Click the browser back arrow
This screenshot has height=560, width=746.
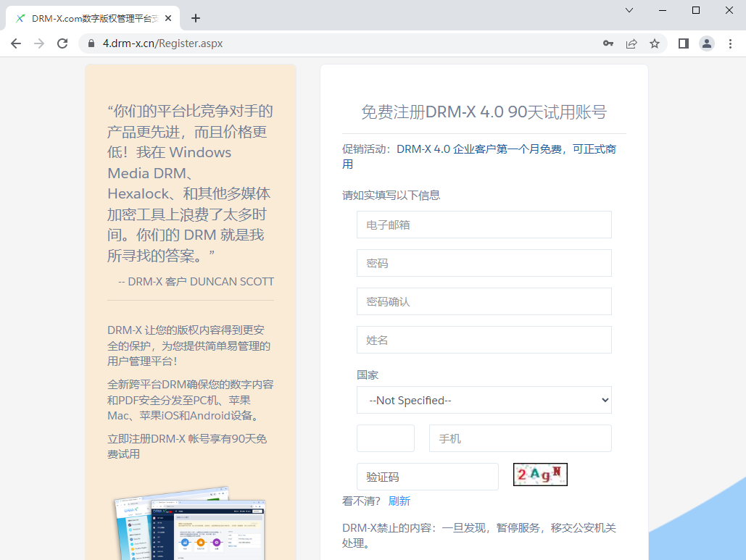(16, 43)
